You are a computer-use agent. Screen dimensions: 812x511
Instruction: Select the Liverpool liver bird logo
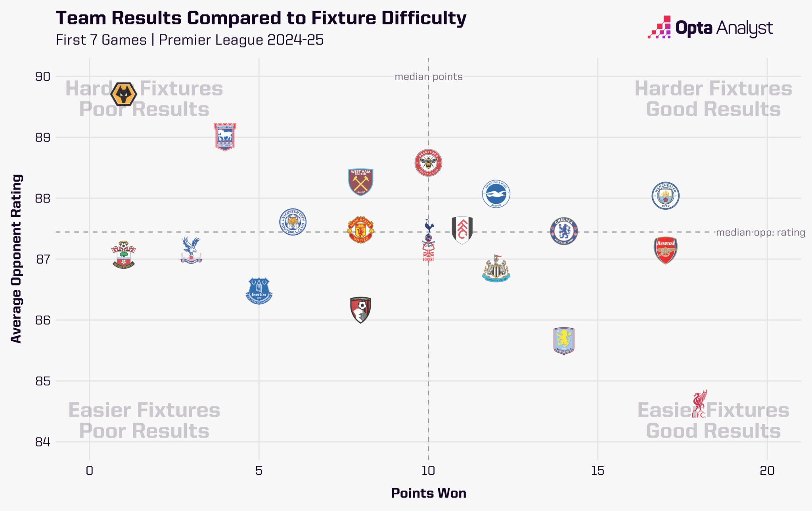[x=699, y=404]
